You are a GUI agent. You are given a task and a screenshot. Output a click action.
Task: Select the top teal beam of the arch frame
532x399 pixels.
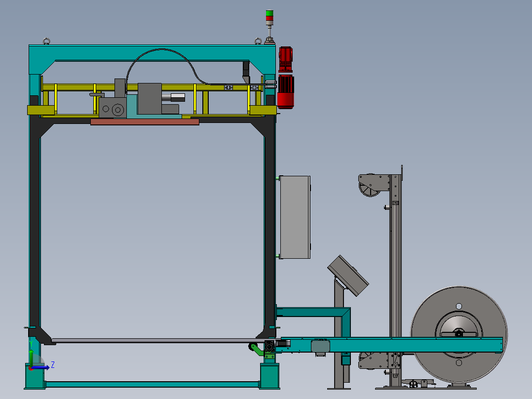152,53
